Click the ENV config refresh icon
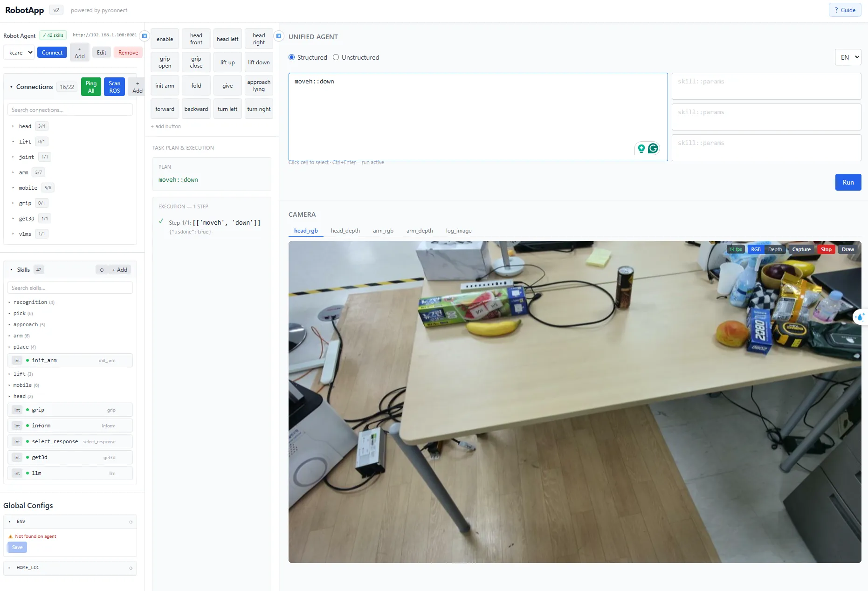This screenshot has height=591, width=868. 131,522
